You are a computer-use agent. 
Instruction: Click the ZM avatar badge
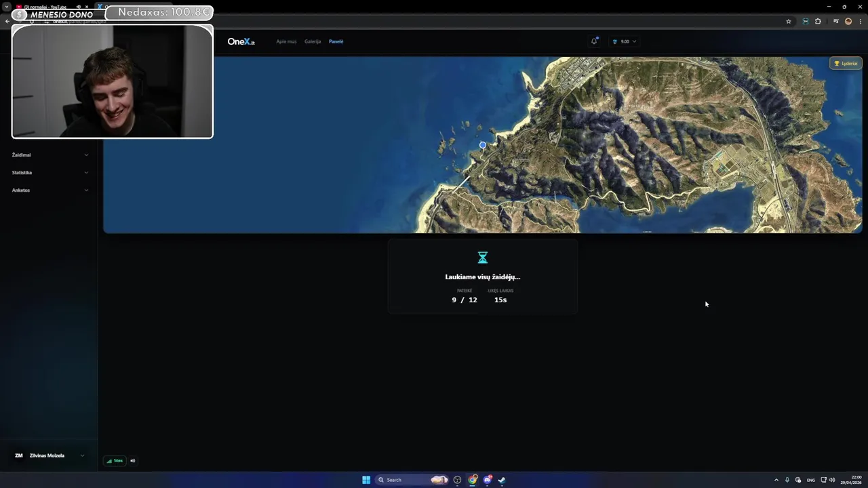tap(19, 455)
